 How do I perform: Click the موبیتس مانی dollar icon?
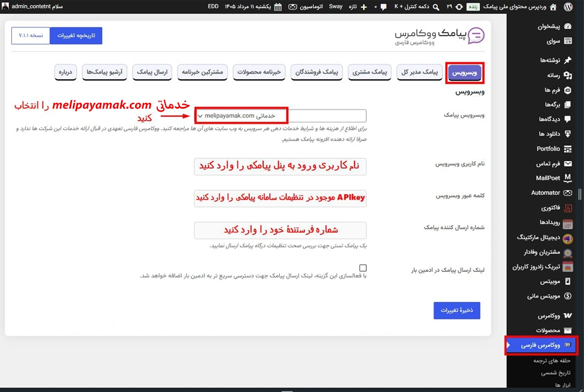pyautogui.click(x=567, y=296)
